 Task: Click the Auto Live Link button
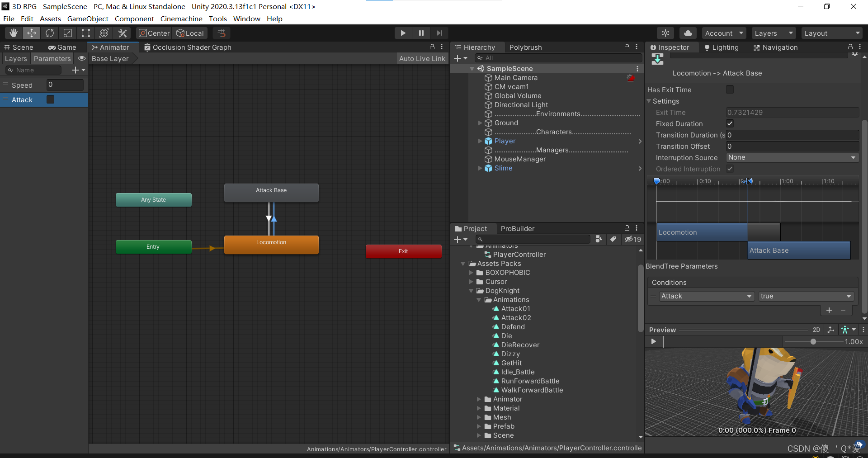[421, 58]
